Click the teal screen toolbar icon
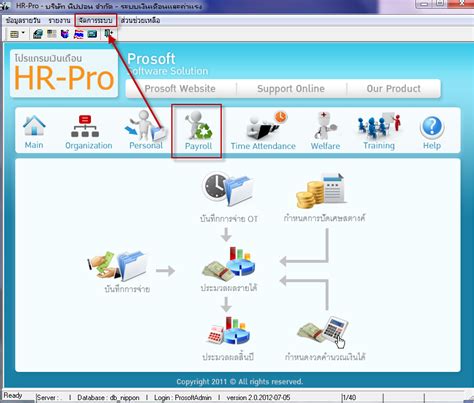This screenshot has height=403, width=474. pos(92,34)
